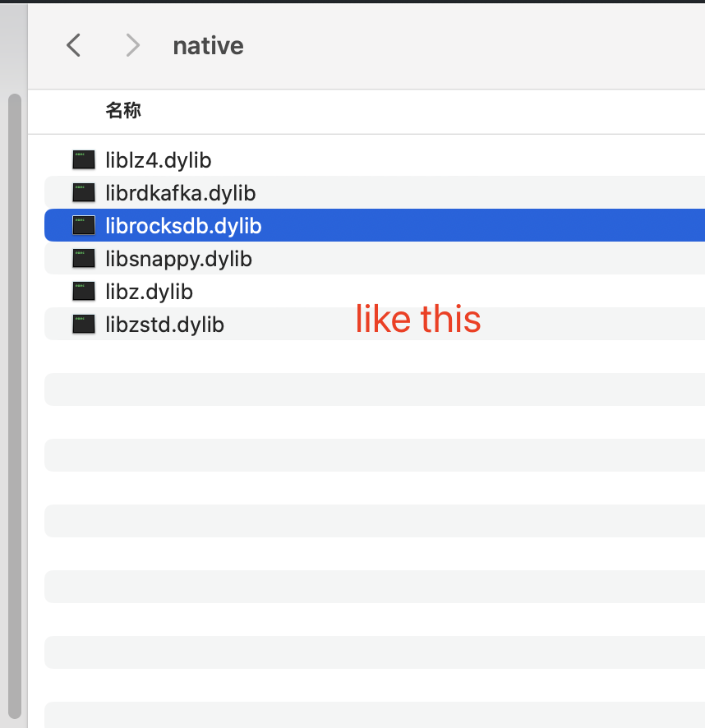This screenshot has width=705, height=728.
Task: Click the librdkafka.dylib file icon
Action: (83, 192)
